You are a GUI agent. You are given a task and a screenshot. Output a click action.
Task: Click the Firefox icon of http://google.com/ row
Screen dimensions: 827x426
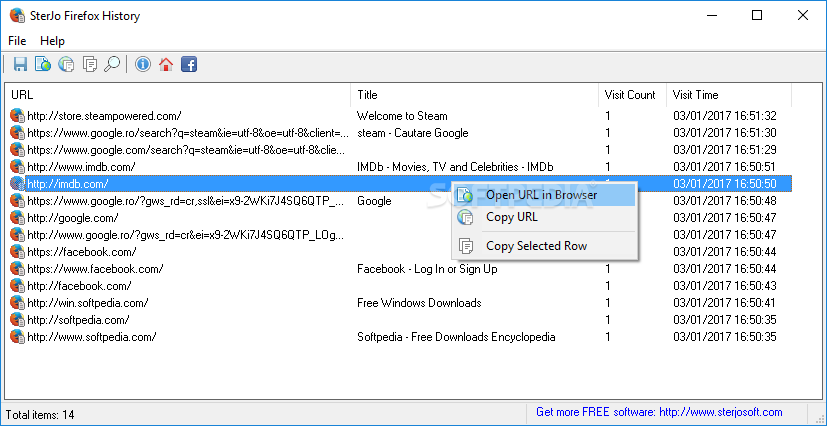[17, 217]
